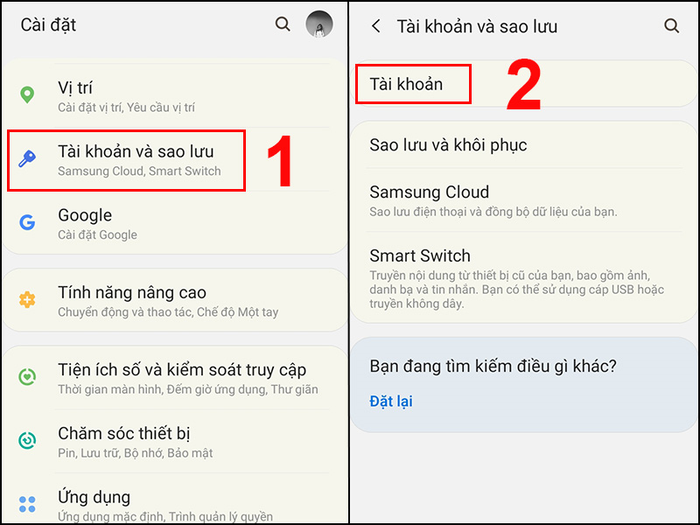Image resolution: width=700 pixels, height=525 pixels.
Task: Open Samsung Cloud settings
Action: tap(524, 200)
